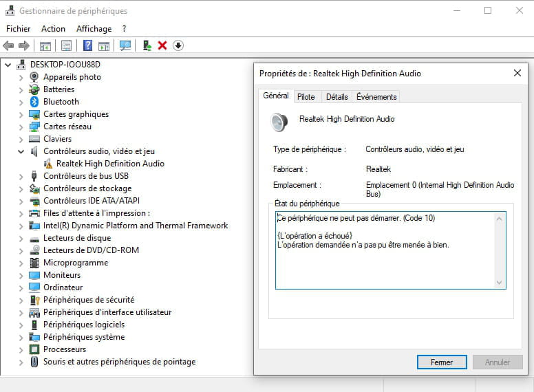This screenshot has height=392, width=534.
Task: Open the Action menu
Action: 53,29
